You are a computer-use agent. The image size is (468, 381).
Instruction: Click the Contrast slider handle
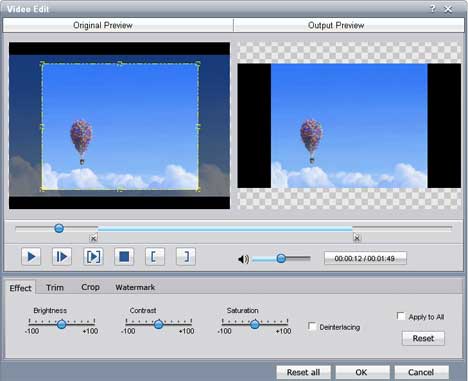pyautogui.click(x=158, y=324)
